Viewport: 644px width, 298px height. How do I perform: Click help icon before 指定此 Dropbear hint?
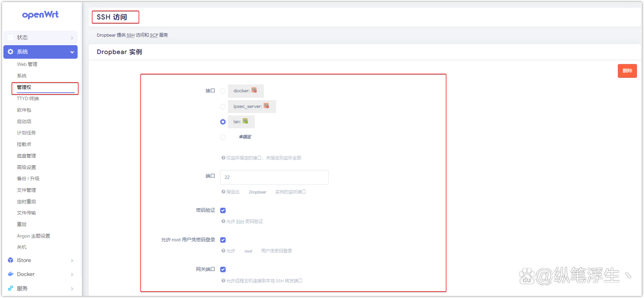click(223, 192)
